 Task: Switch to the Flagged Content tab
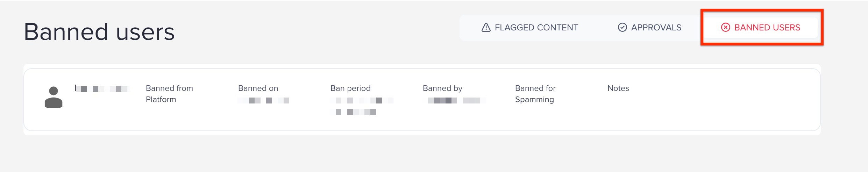coord(536,27)
